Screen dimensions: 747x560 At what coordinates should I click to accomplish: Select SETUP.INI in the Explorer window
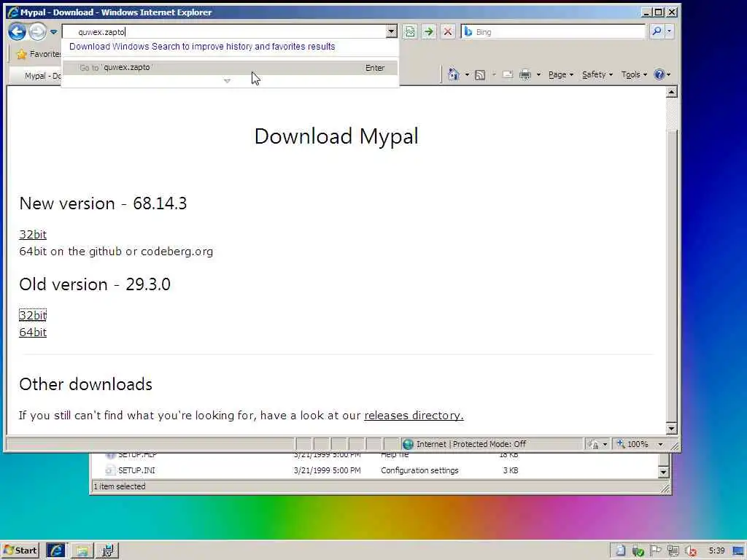(136, 470)
